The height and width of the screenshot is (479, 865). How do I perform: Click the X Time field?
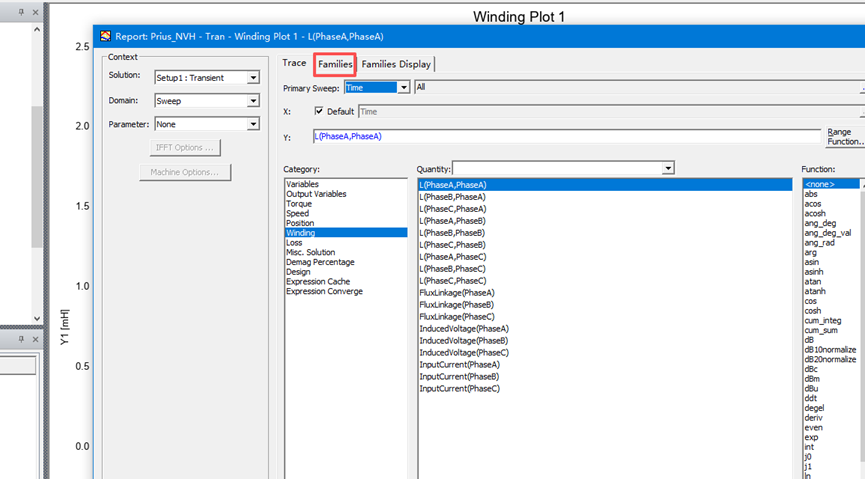pyautogui.click(x=609, y=111)
